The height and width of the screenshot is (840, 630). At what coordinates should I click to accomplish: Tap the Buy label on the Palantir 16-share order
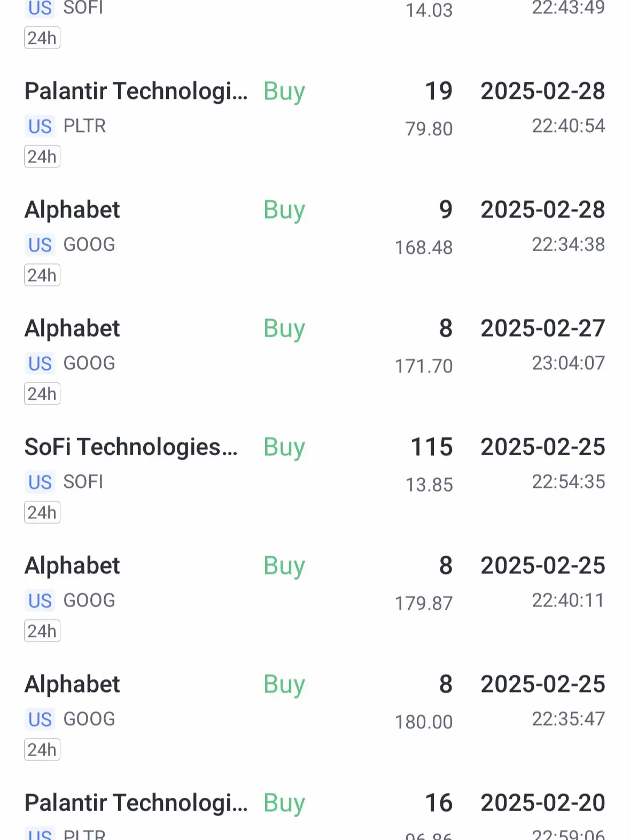(284, 803)
